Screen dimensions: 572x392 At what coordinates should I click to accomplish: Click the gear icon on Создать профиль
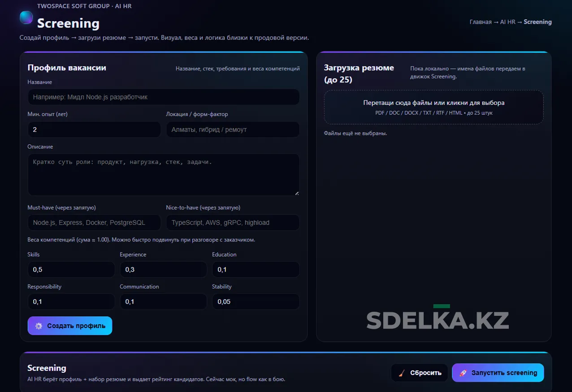pos(39,326)
